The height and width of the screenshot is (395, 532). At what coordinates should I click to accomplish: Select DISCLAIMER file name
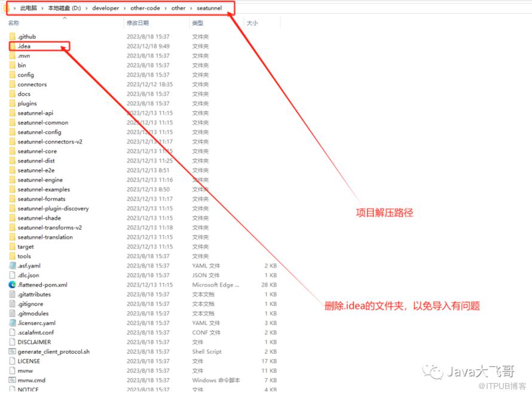point(34,342)
